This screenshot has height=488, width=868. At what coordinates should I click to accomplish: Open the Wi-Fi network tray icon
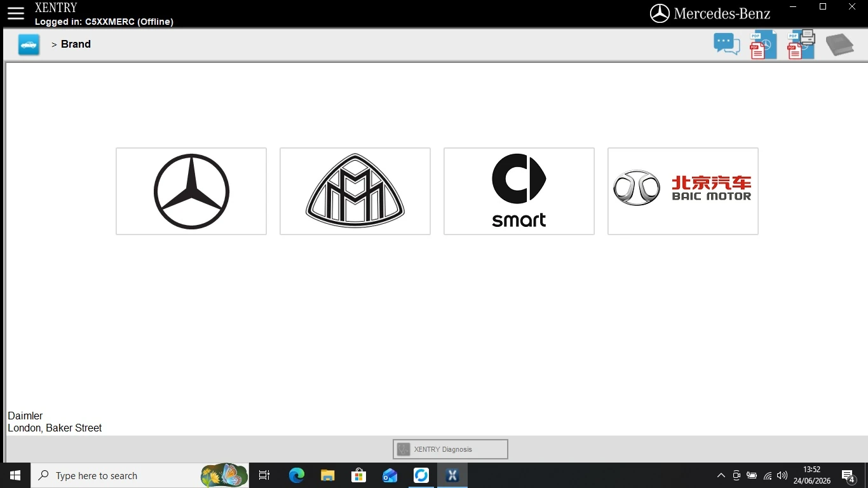[768, 475]
